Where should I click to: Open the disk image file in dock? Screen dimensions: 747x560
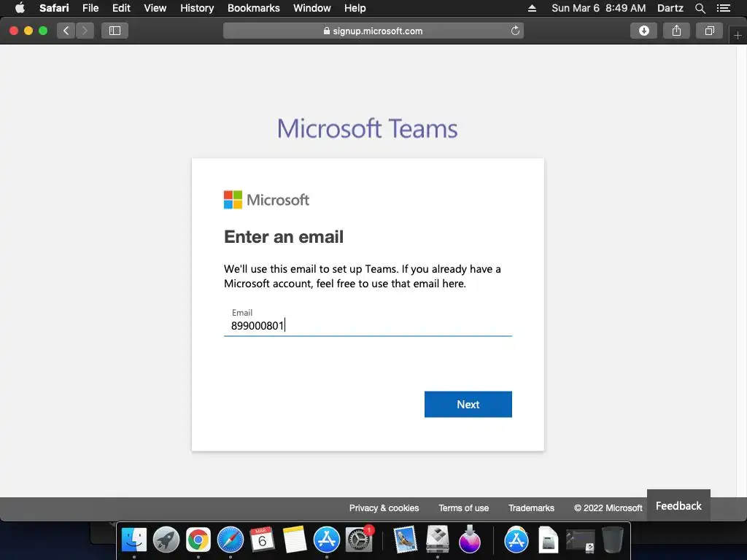point(549,540)
